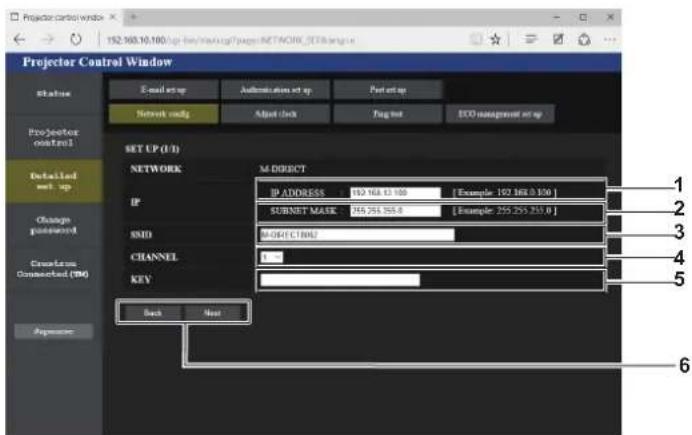Click the IP ADDRESS input field
This screenshot has height=435, width=692.
click(x=395, y=193)
